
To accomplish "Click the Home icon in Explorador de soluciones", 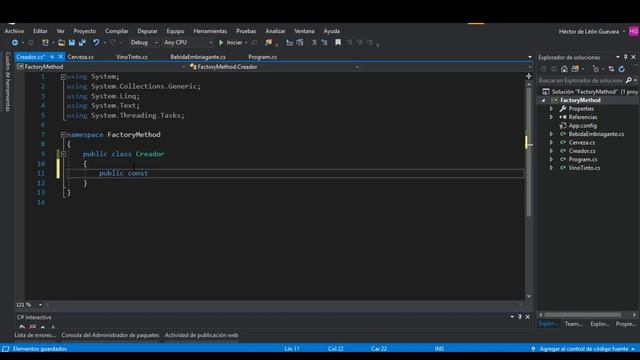I will point(564,69).
